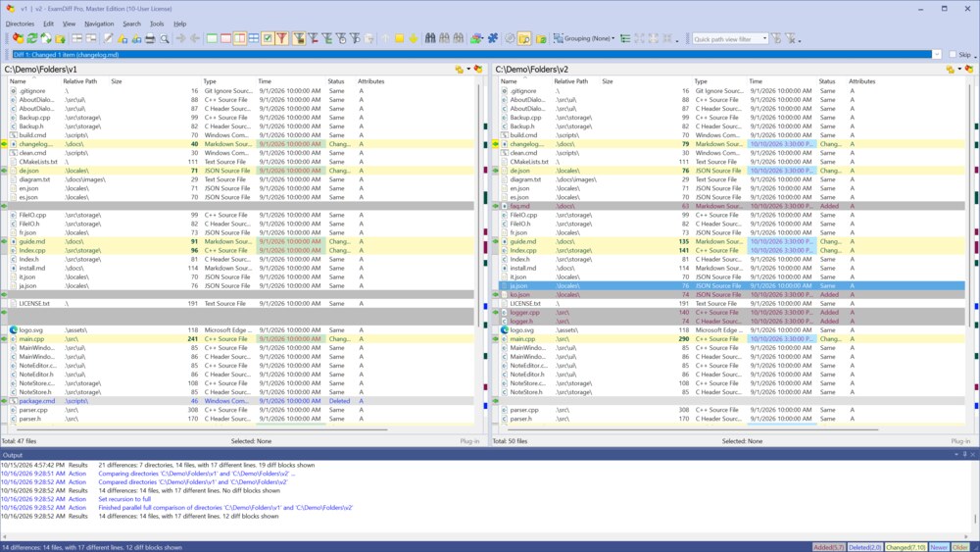Image resolution: width=980 pixels, height=552 pixels.
Task: Click 'Set recursion to full' output log entry
Action: (x=124, y=499)
